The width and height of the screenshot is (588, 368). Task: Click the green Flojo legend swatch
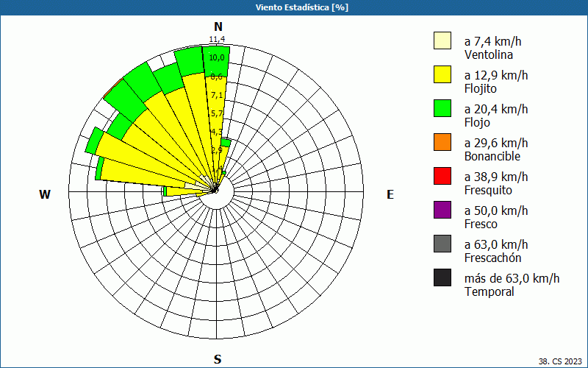tap(442, 108)
